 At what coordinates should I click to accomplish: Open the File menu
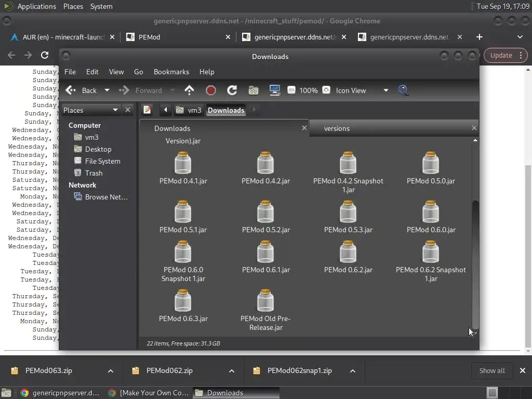(x=70, y=72)
